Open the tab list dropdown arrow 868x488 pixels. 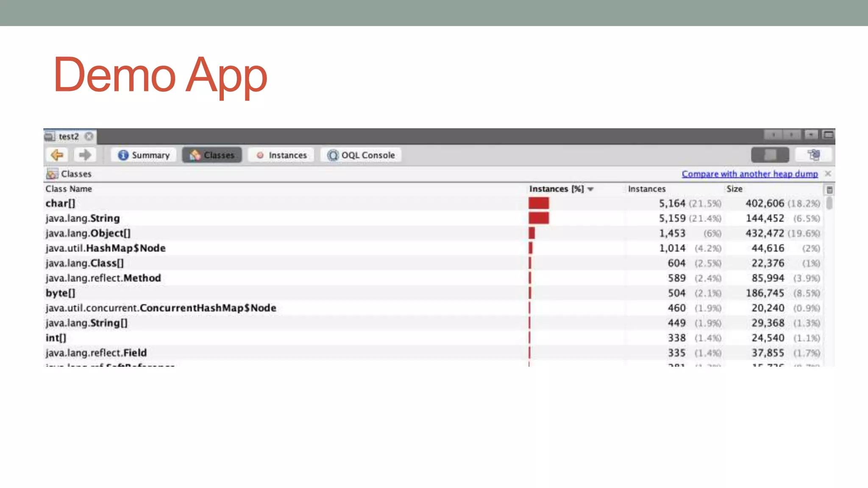pyautogui.click(x=811, y=135)
